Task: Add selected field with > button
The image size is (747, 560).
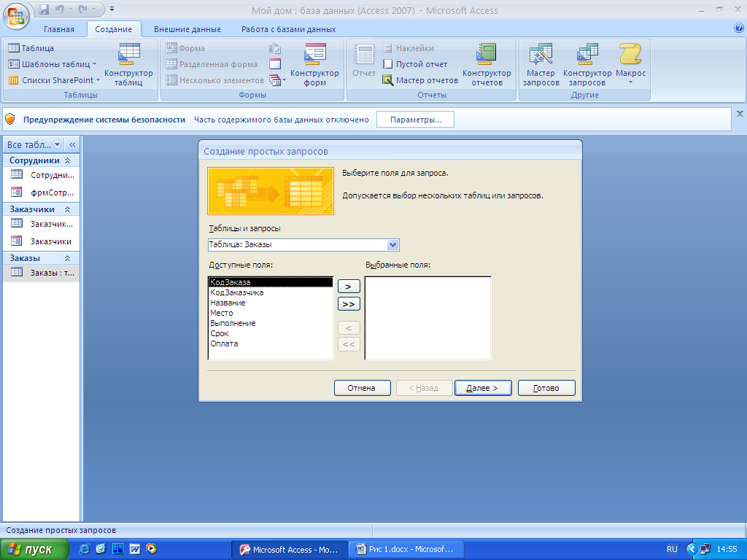Action: (349, 287)
